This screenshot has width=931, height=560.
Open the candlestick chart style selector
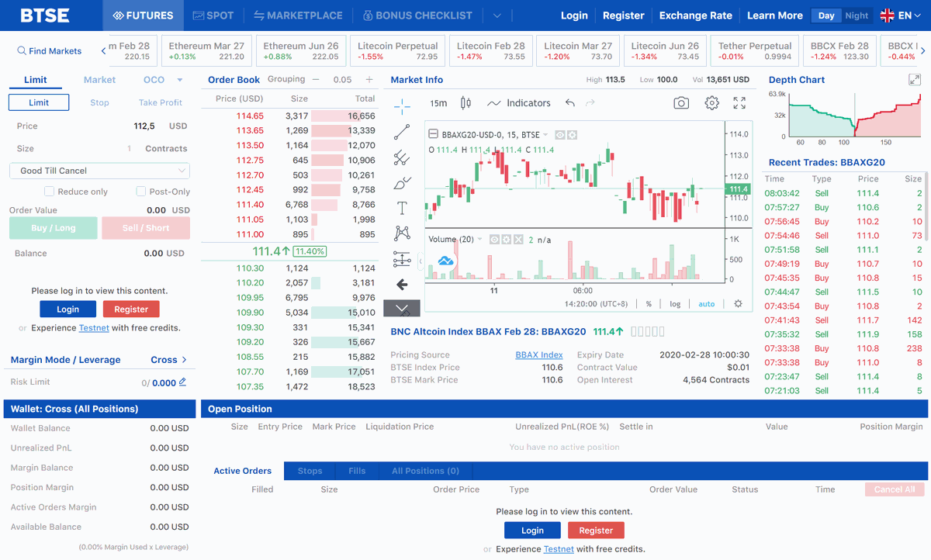pos(465,103)
